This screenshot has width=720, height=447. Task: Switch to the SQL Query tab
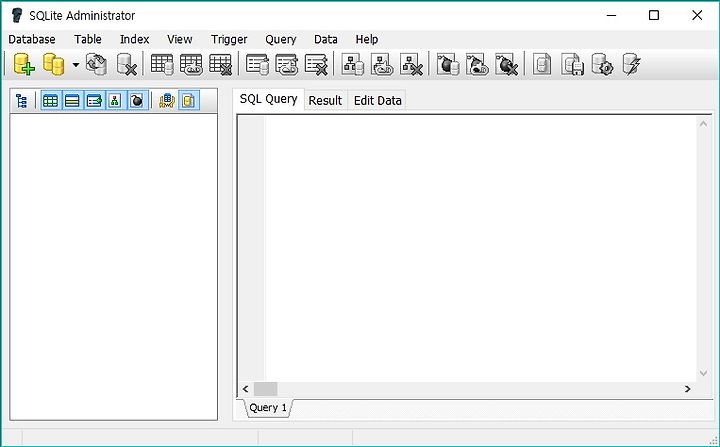[269, 99]
